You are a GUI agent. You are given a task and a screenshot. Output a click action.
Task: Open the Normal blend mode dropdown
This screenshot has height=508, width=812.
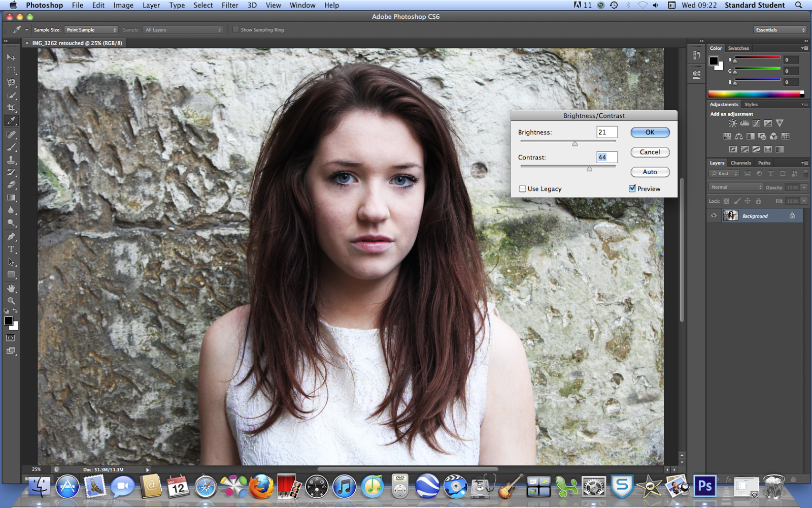pyautogui.click(x=736, y=187)
